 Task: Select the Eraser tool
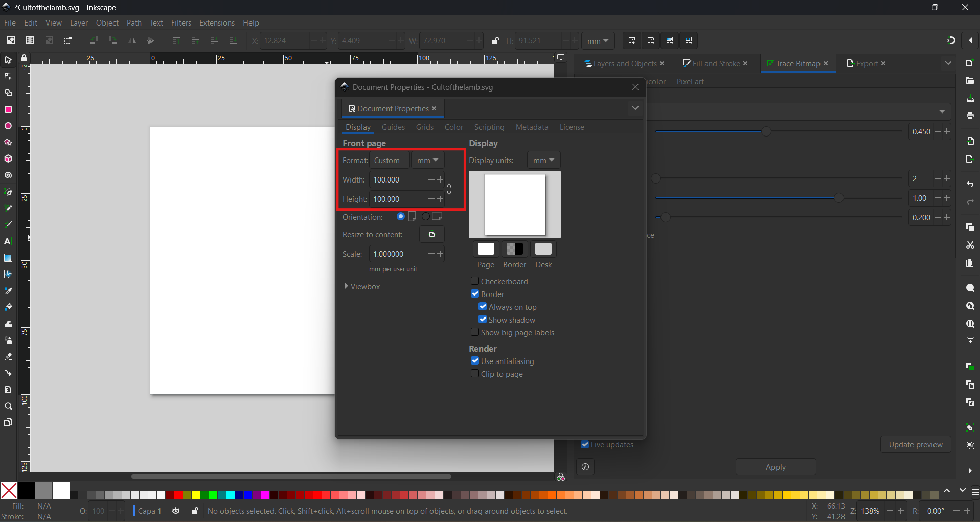8,357
